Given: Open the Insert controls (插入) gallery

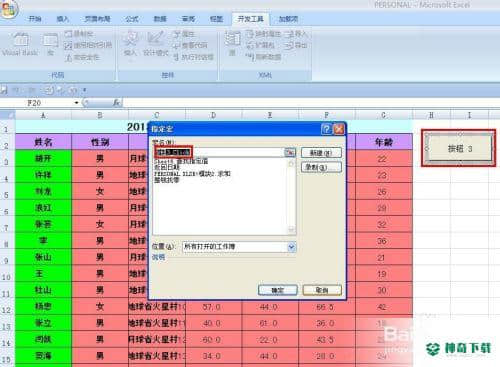Looking at the screenshot, I should point(130,44).
